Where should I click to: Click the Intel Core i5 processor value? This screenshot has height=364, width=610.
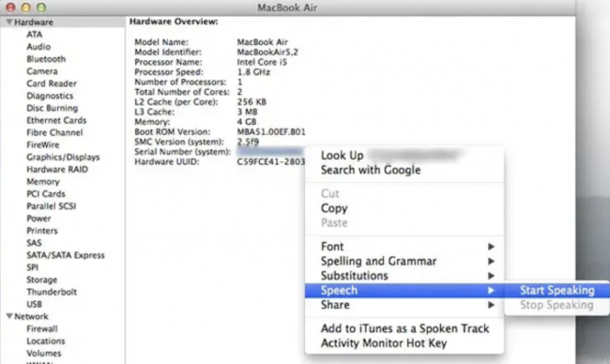click(x=262, y=62)
